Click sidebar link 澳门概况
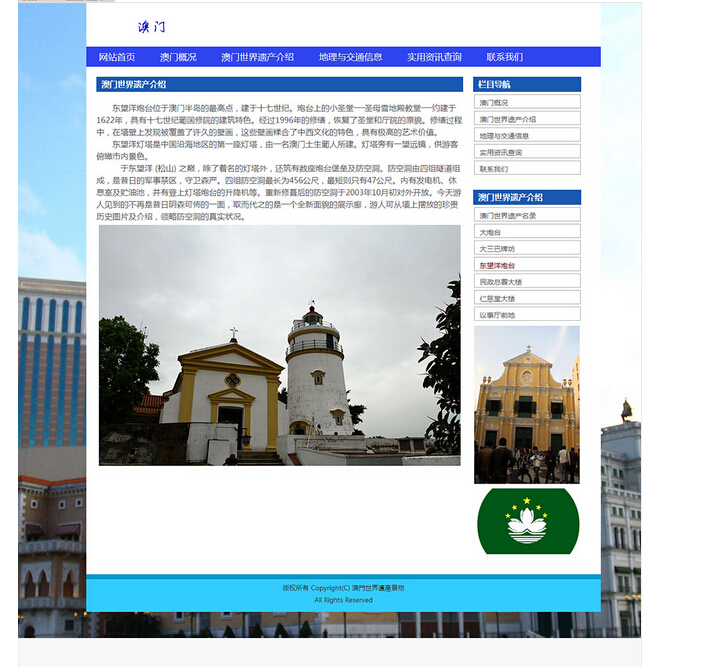The image size is (703, 667). tap(526, 102)
